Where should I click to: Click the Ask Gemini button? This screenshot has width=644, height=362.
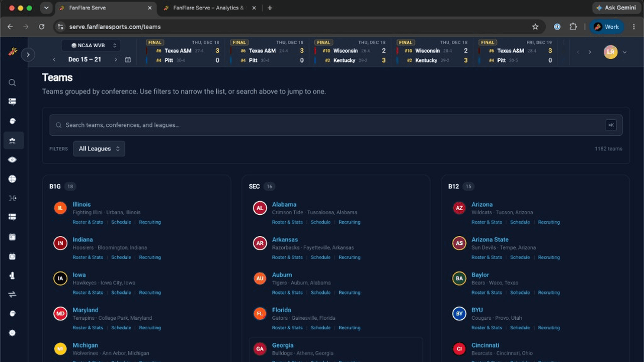point(616,8)
